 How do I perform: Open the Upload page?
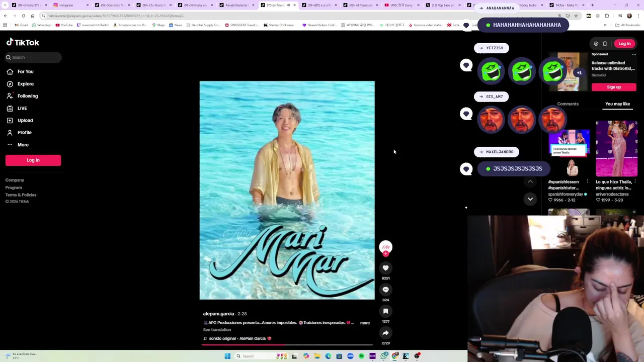(20, 120)
